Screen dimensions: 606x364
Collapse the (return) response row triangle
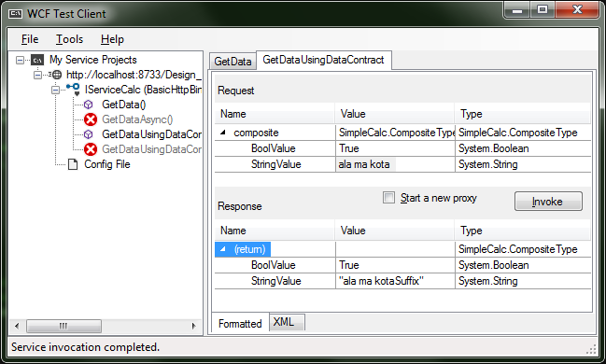(x=223, y=249)
